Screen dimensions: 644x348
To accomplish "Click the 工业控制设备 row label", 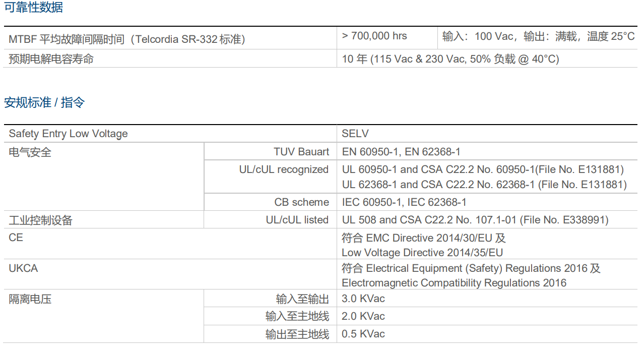I will (x=41, y=220).
